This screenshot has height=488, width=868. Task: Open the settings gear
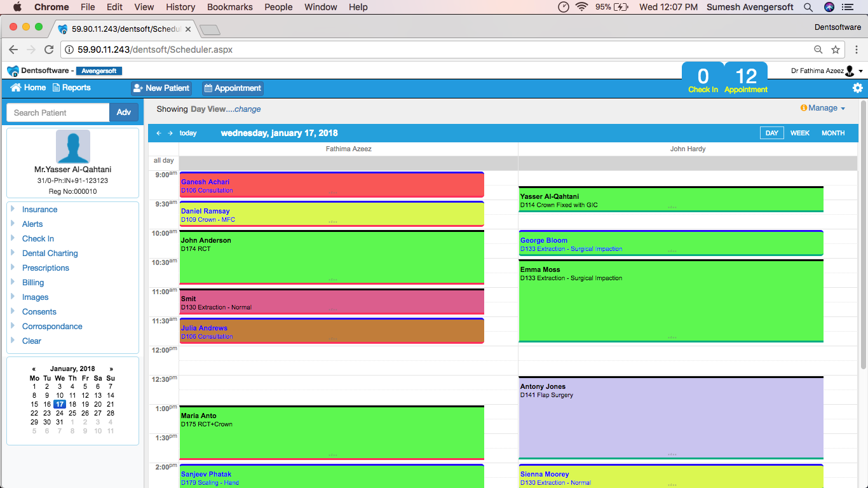[x=857, y=88]
